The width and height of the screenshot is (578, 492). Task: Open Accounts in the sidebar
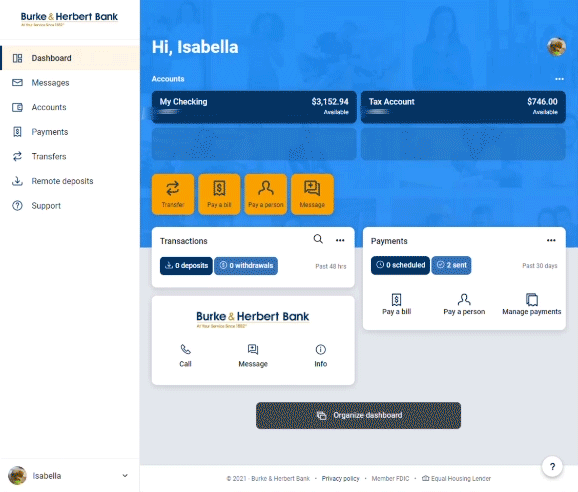[70, 107]
